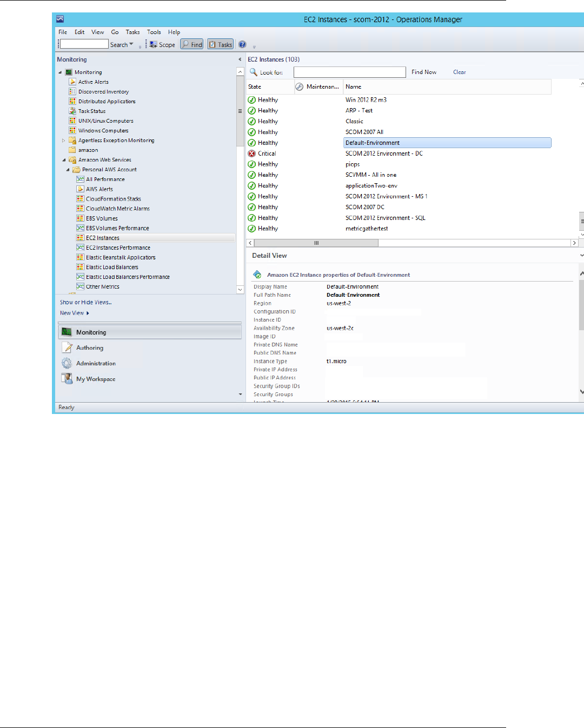Viewport: 584px width, 728px height.
Task: Click the Scope toolbar button
Action: click(x=163, y=44)
